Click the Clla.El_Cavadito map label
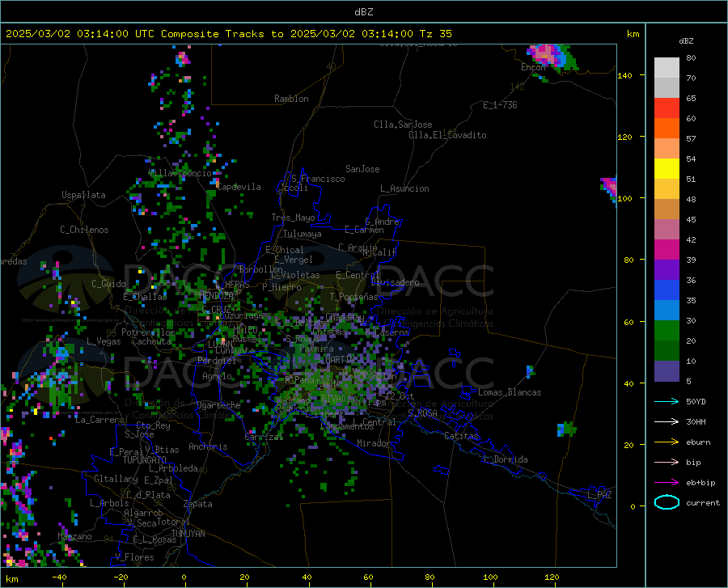The width and height of the screenshot is (728, 588). (x=447, y=135)
